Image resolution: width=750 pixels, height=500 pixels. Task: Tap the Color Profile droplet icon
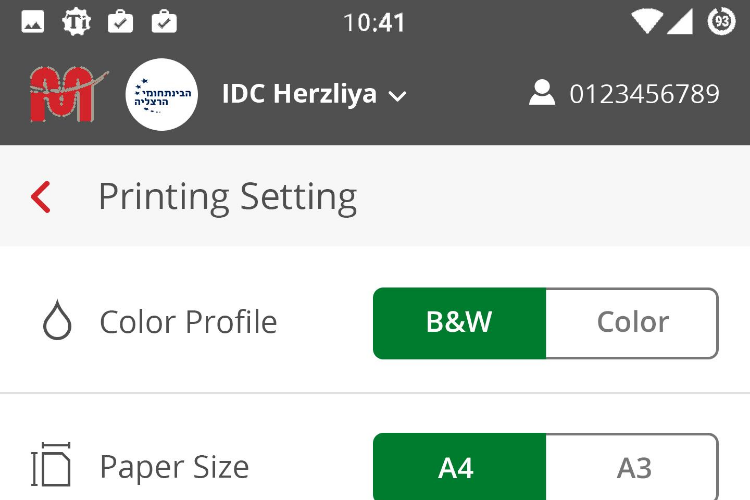(x=57, y=320)
